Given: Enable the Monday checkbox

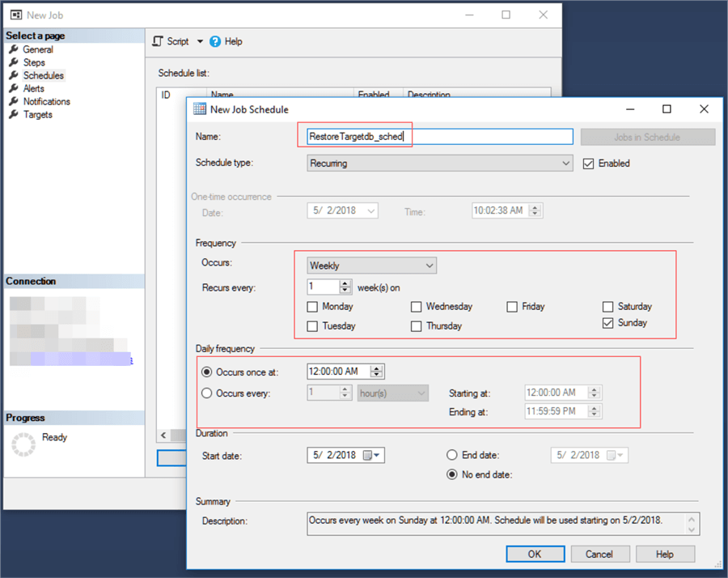Looking at the screenshot, I should pos(312,307).
